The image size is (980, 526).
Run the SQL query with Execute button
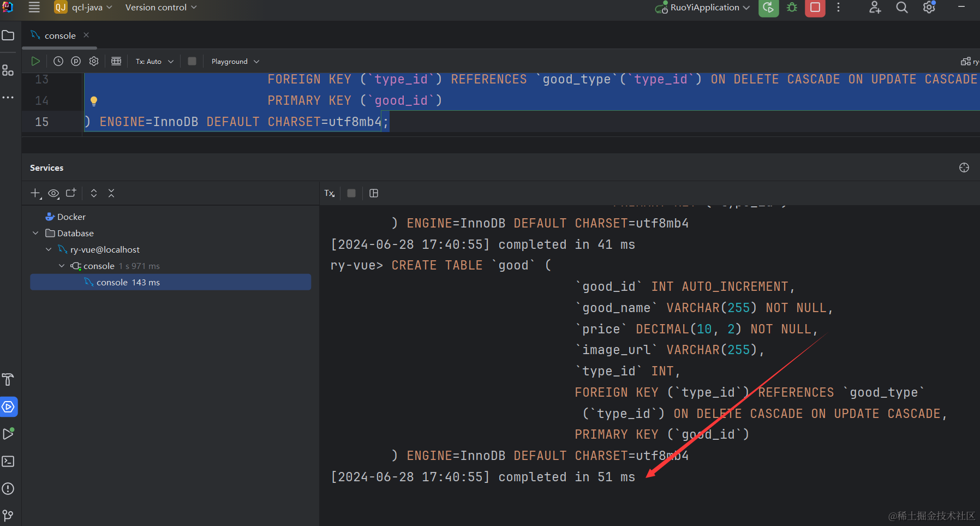tap(35, 61)
